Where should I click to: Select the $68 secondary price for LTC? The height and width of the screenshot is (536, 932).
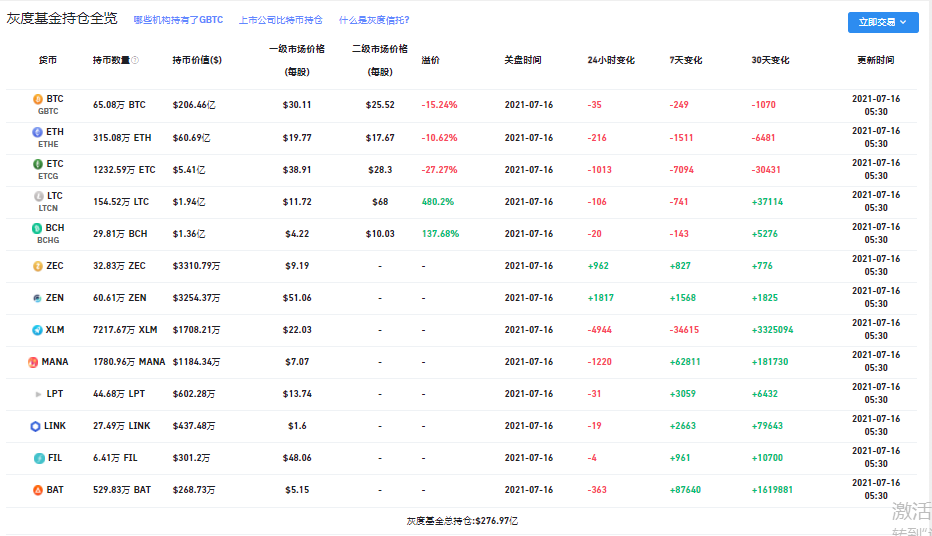tap(380, 202)
